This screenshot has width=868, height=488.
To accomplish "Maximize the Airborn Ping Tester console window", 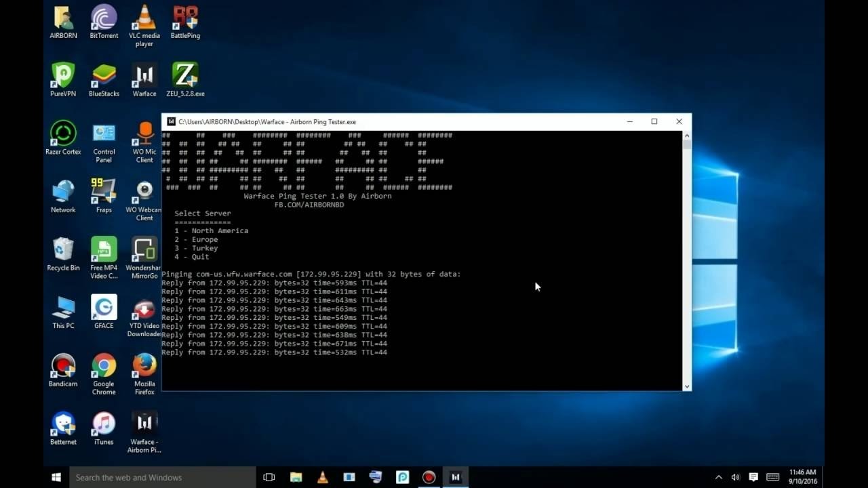I will point(654,122).
